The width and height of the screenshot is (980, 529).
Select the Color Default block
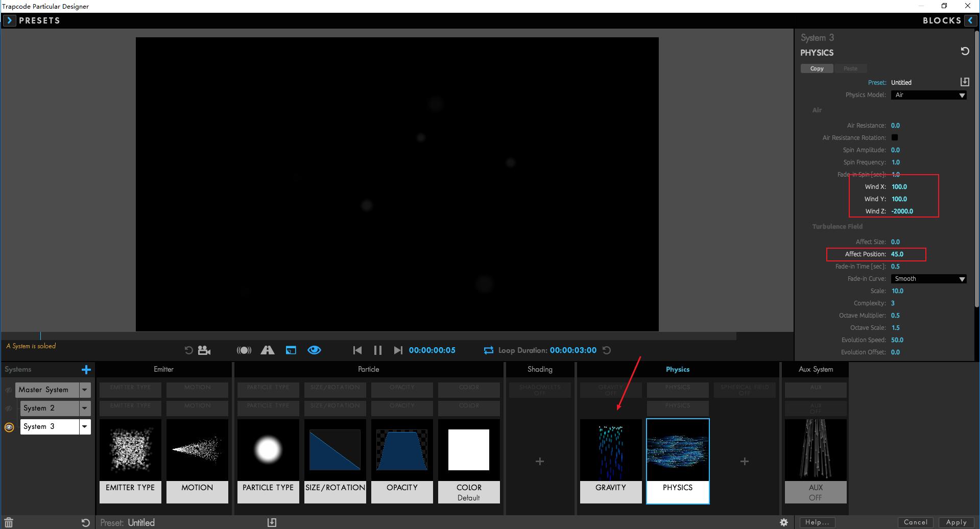point(469,462)
